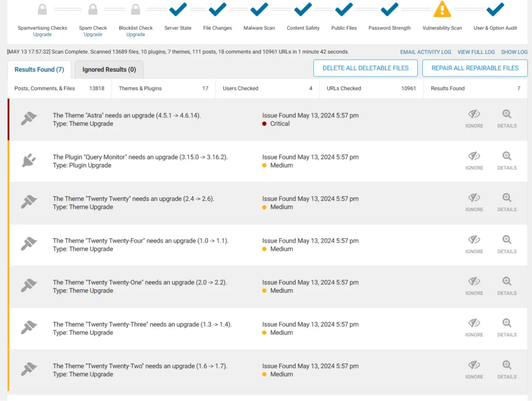This screenshot has height=401, width=532.
Task: Click the Query Monitor plugin icon
Action: pos(28,161)
